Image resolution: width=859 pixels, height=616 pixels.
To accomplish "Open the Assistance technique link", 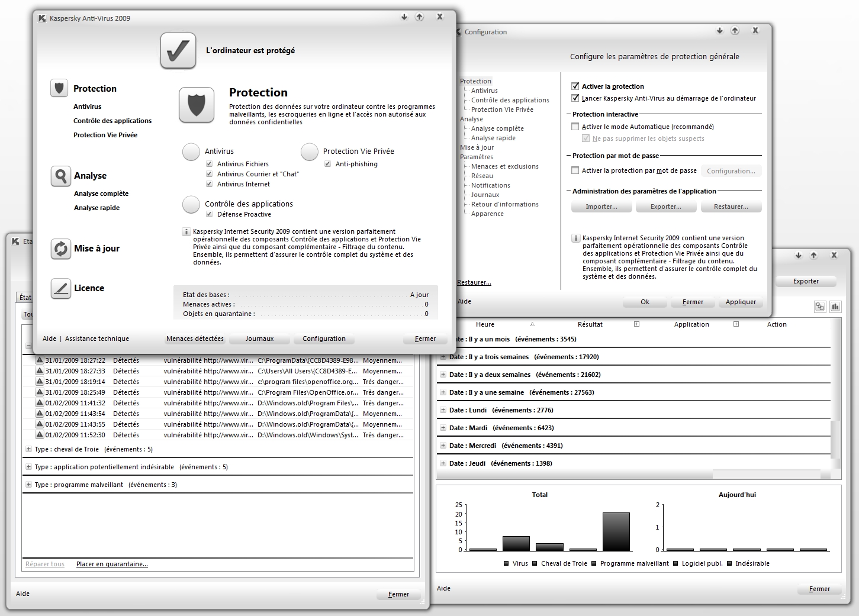I will (x=97, y=338).
